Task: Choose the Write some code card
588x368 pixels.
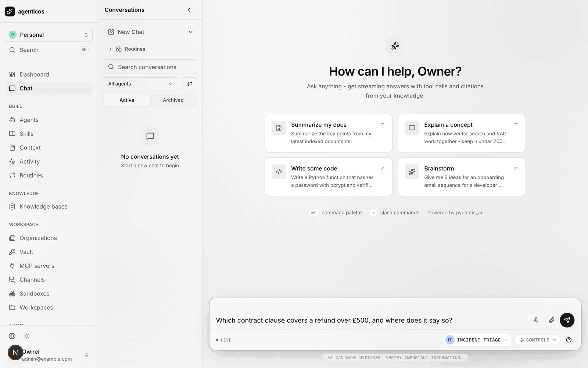Action: pos(329,177)
